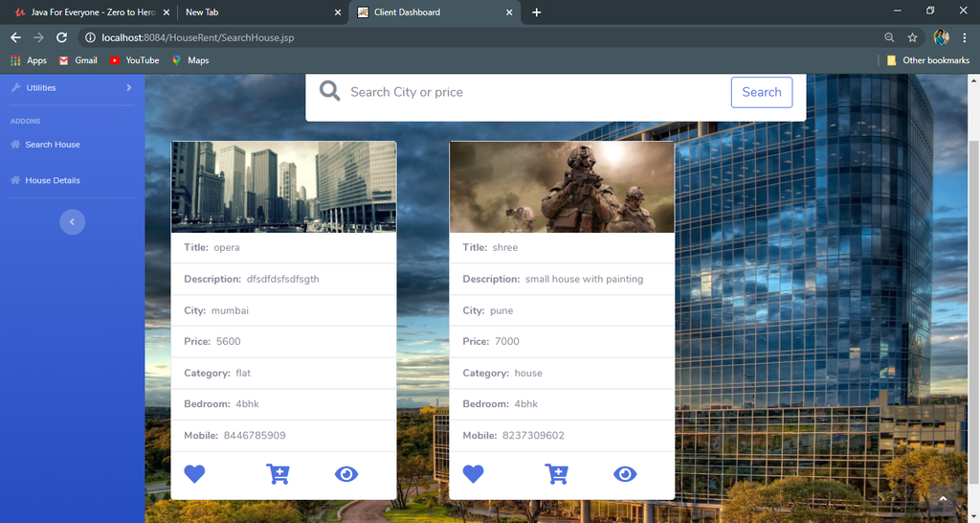The height and width of the screenshot is (523, 980).
Task: Open the shree card soldiers image
Action: pos(562,187)
